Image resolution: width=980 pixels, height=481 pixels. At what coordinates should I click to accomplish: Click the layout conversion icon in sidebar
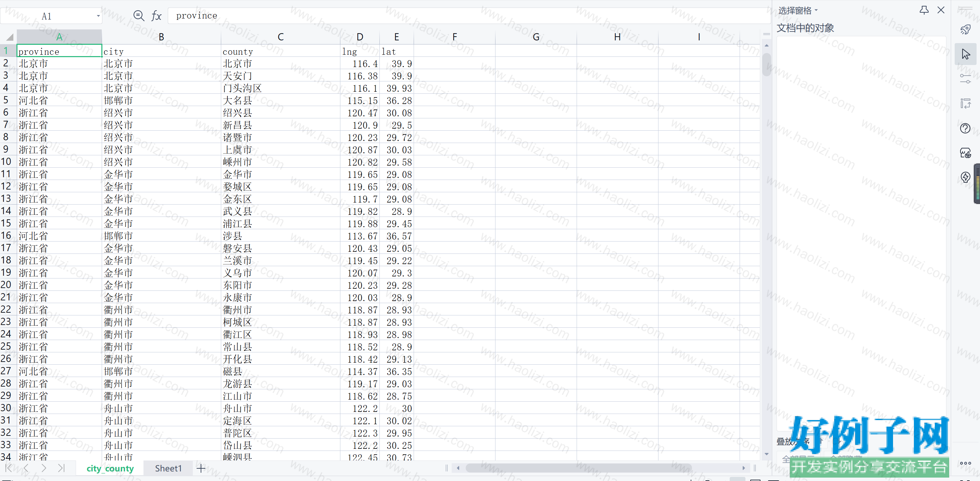click(x=965, y=103)
